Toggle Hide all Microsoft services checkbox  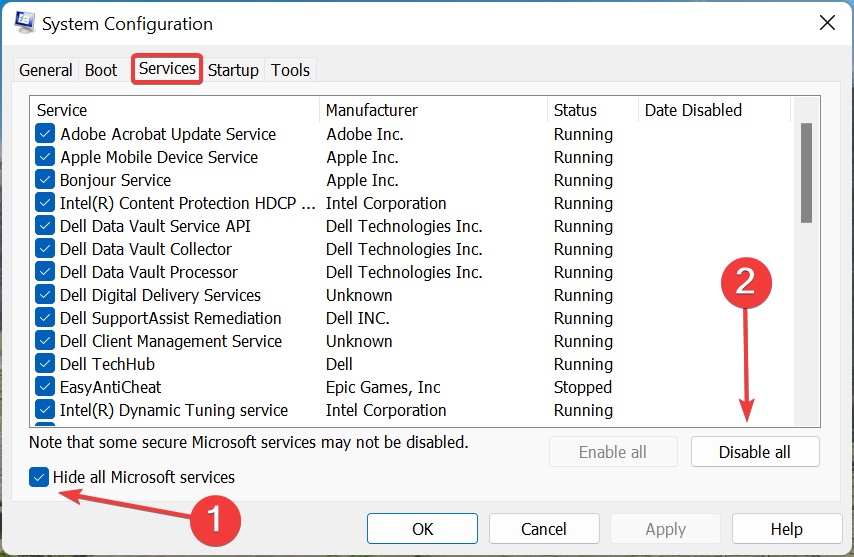coord(39,478)
